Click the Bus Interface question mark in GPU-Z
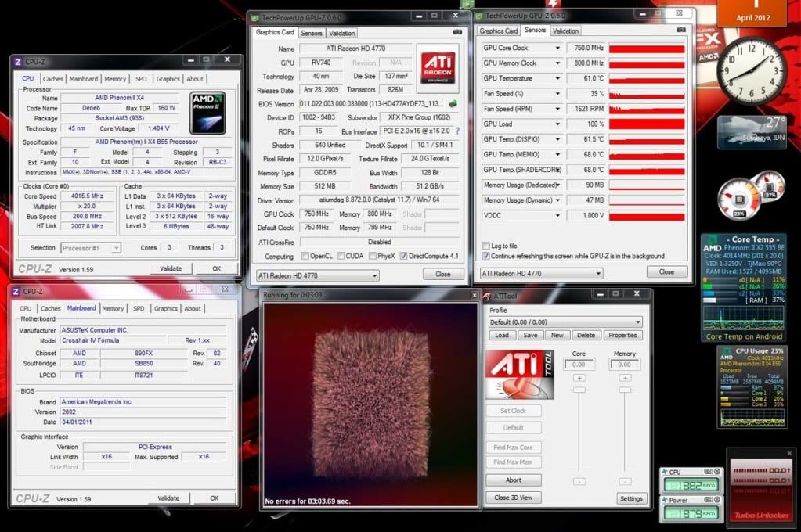Screen dimensions: 801x532 tap(457, 131)
